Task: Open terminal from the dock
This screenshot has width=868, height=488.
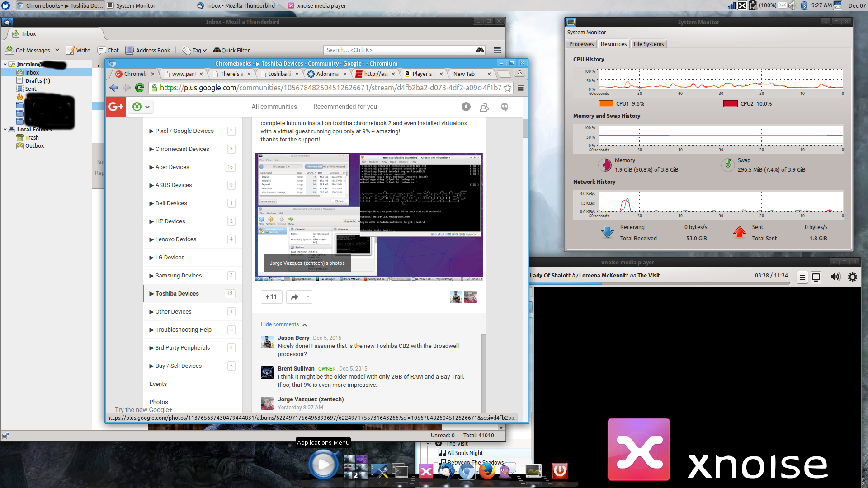Action: point(400,471)
